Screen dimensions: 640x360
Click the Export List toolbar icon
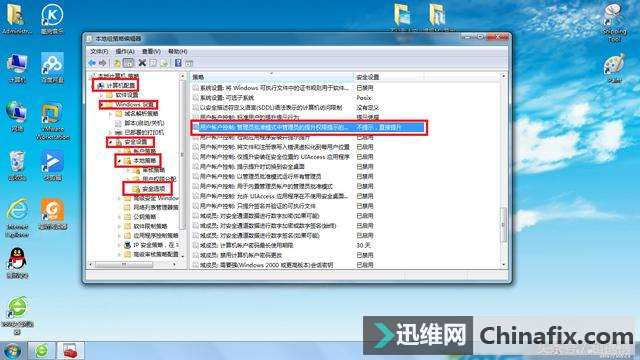(164, 63)
